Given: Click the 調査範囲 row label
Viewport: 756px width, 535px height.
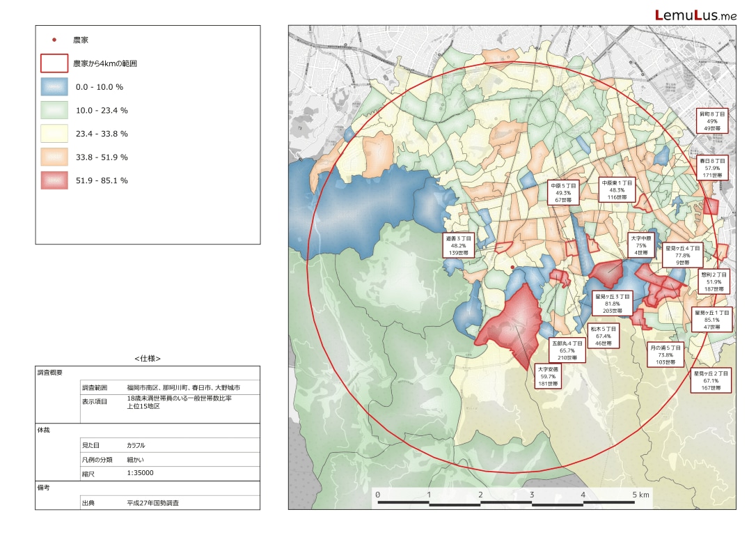Looking at the screenshot, I should [x=95, y=388].
